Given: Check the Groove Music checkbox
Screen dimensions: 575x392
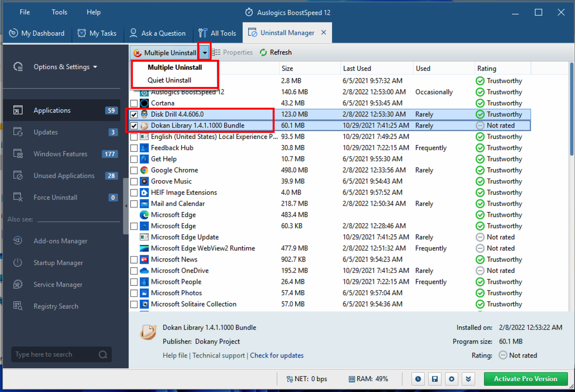Looking at the screenshot, I should [134, 181].
